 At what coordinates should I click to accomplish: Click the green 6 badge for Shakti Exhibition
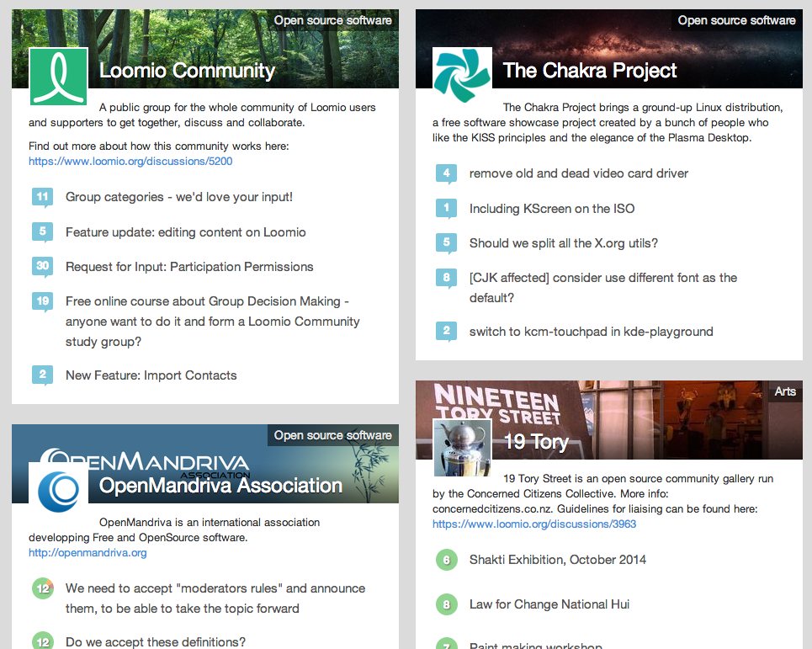(447, 560)
